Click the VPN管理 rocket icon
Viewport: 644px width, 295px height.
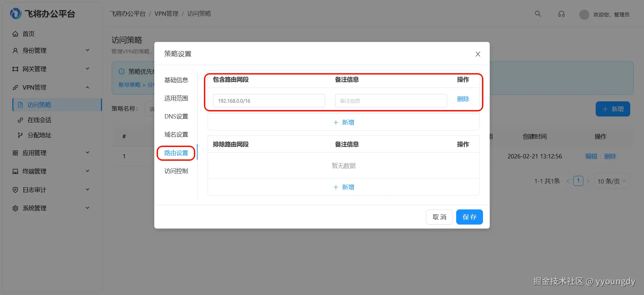pos(15,88)
